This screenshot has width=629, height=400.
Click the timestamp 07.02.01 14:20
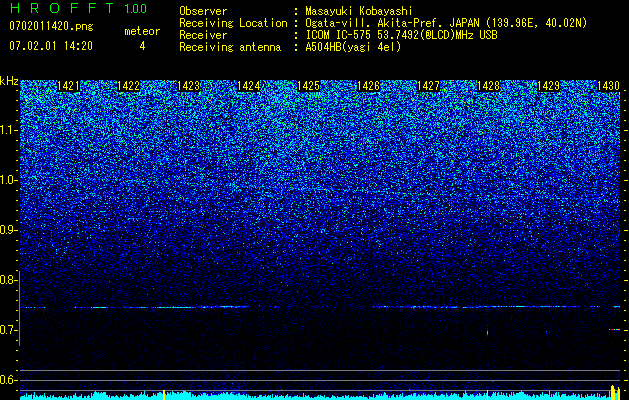tap(51, 46)
